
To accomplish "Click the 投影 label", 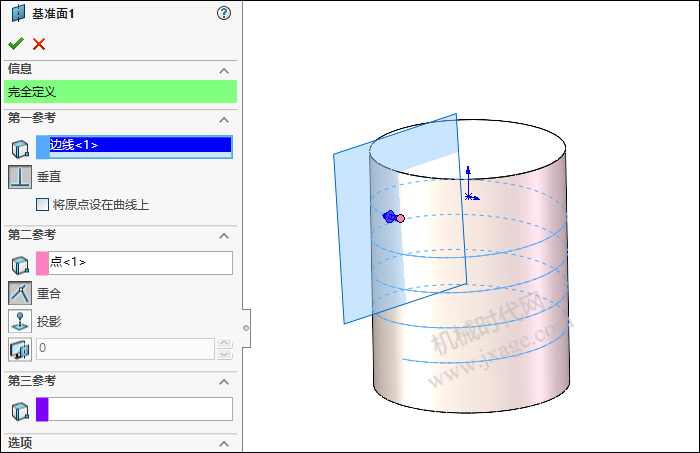I will tap(49, 321).
